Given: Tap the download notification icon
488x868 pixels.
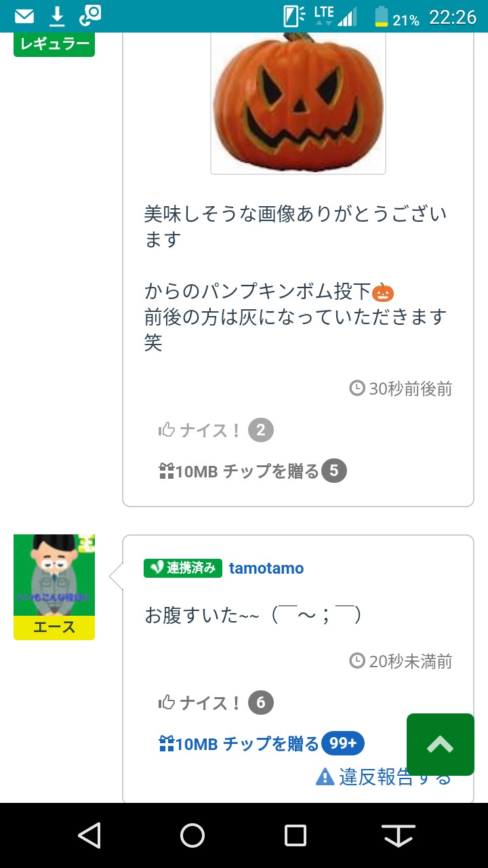Looking at the screenshot, I should coord(58,16).
